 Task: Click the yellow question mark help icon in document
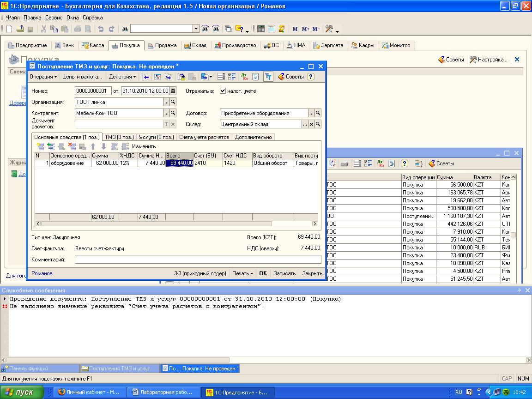click(310, 77)
